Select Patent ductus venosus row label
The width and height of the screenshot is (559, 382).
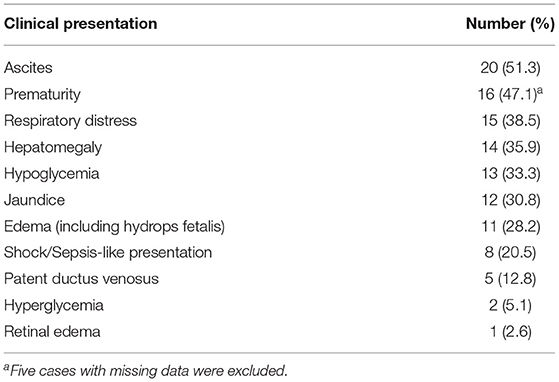coord(81,279)
